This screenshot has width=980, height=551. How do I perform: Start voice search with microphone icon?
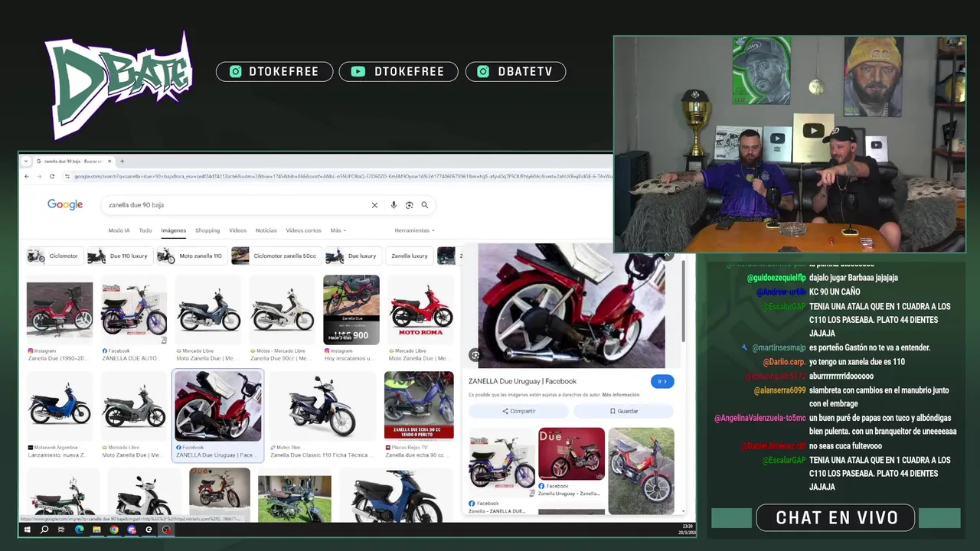point(394,205)
